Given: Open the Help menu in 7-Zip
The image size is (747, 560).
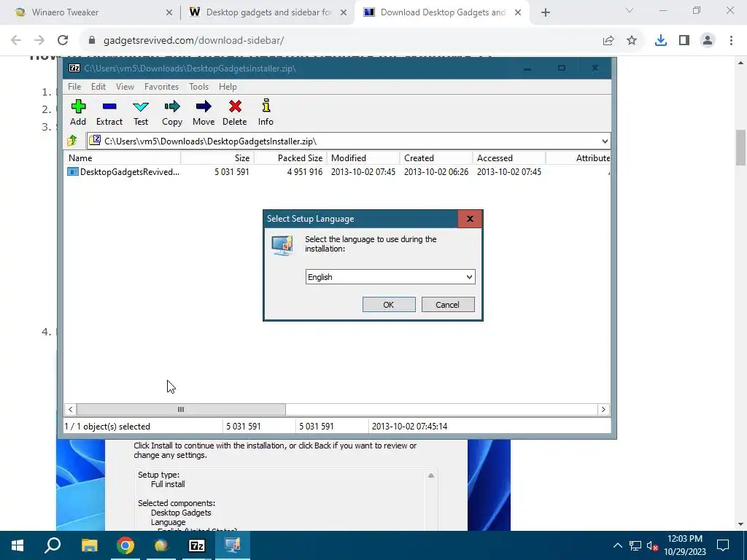Looking at the screenshot, I should click(x=228, y=87).
